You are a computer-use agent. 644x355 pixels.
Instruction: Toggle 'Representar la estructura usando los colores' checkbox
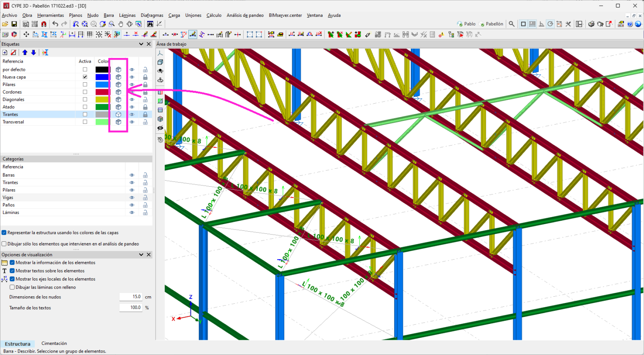pos(4,232)
